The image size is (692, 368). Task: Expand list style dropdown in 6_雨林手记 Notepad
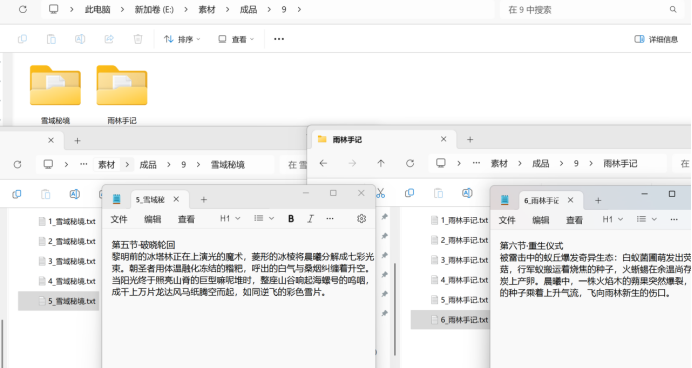pos(647,219)
